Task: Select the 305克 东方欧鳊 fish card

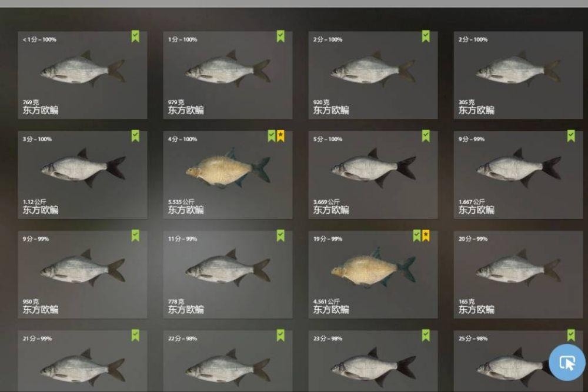Action: (x=518, y=75)
